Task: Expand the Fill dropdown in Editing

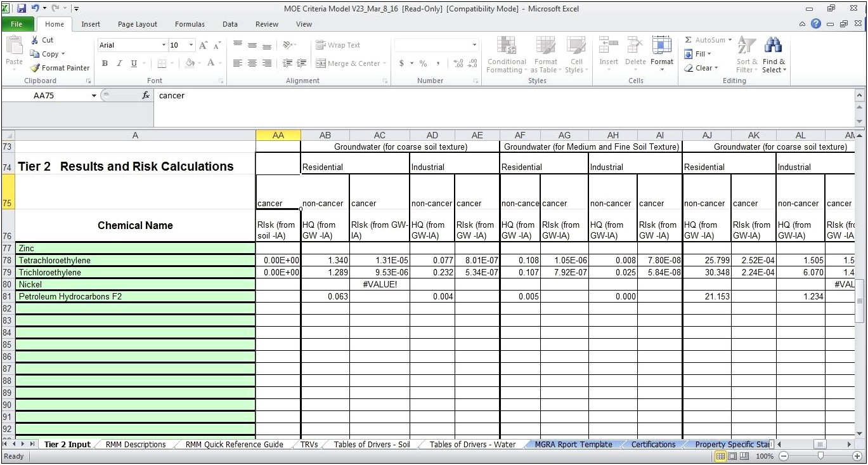Action: [709, 55]
